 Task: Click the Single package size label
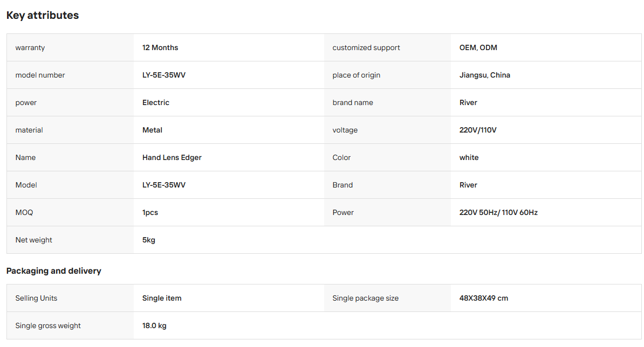point(365,298)
